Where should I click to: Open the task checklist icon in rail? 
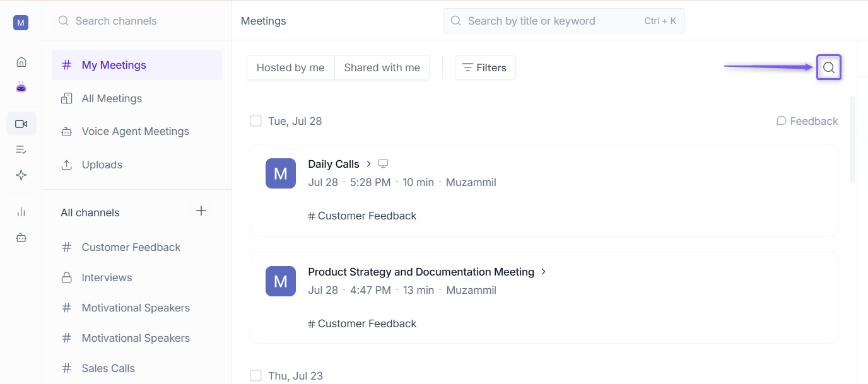point(21,149)
